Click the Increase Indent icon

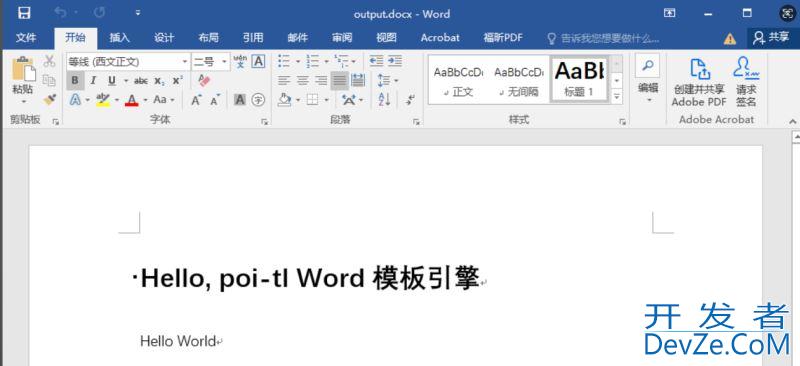click(x=395, y=62)
